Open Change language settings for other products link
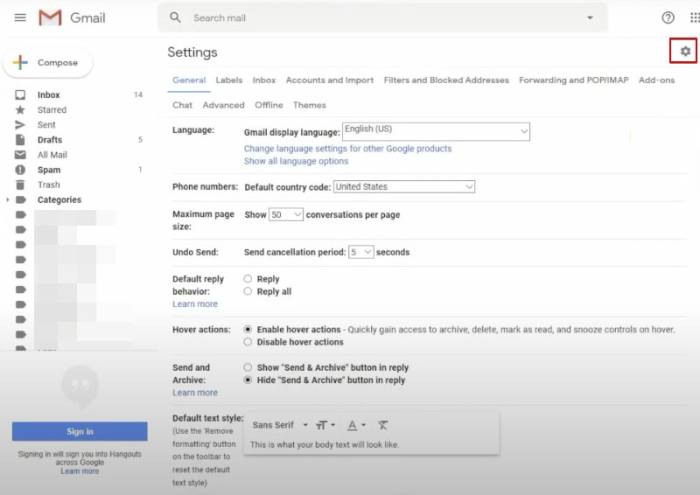 point(348,149)
